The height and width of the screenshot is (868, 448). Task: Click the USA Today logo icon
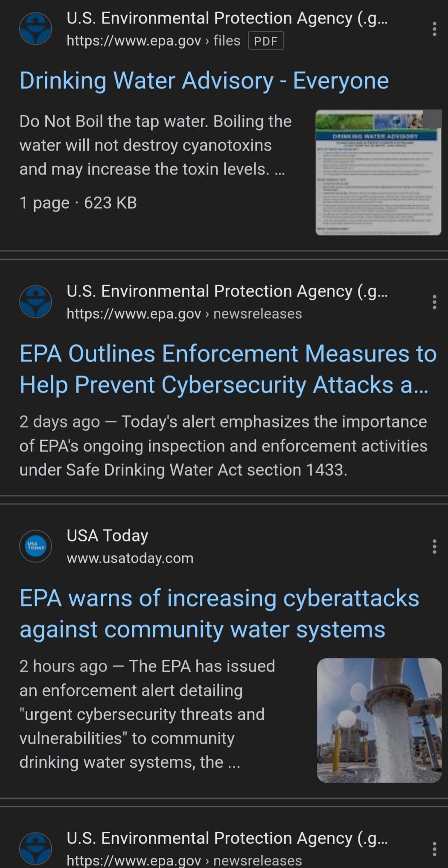click(35, 546)
